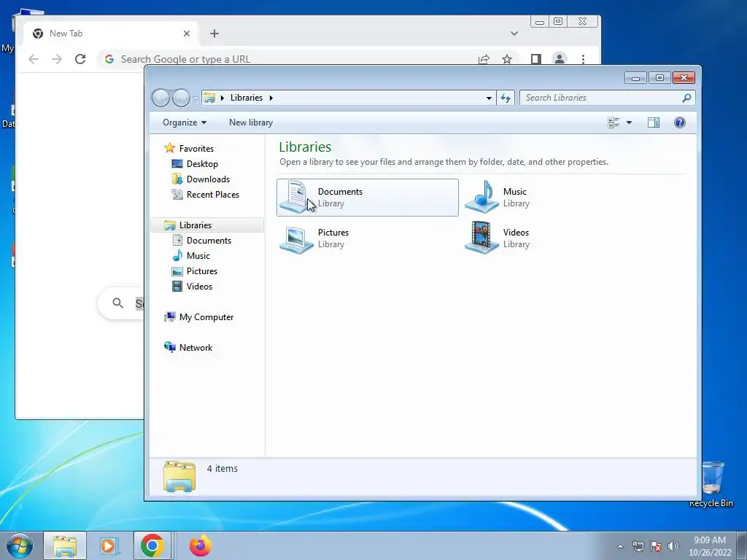Screen dimensions: 747x560
Task: Click Chrome back arrow
Action: 34,59
